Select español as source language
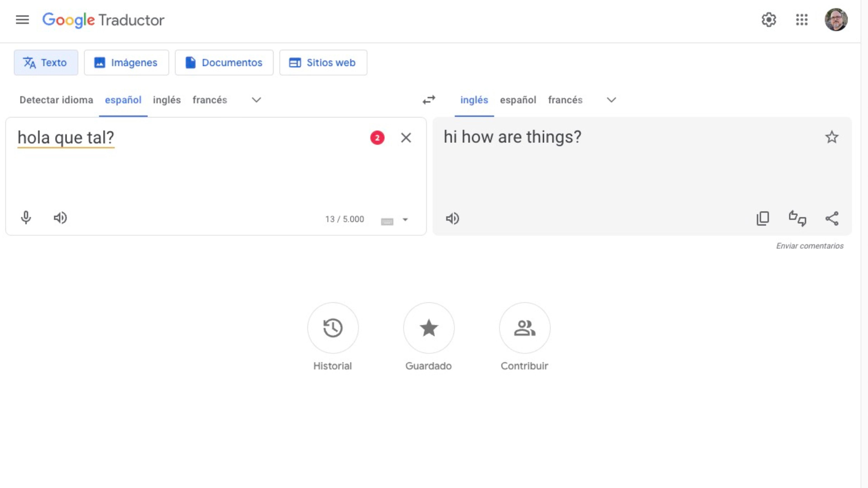 click(x=123, y=100)
